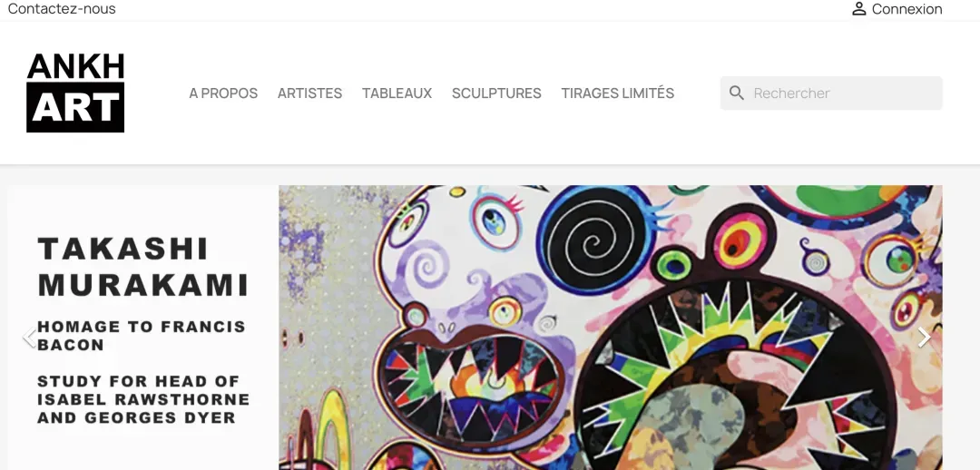Open the TABLEAUX category
The height and width of the screenshot is (470, 980).
pos(397,93)
